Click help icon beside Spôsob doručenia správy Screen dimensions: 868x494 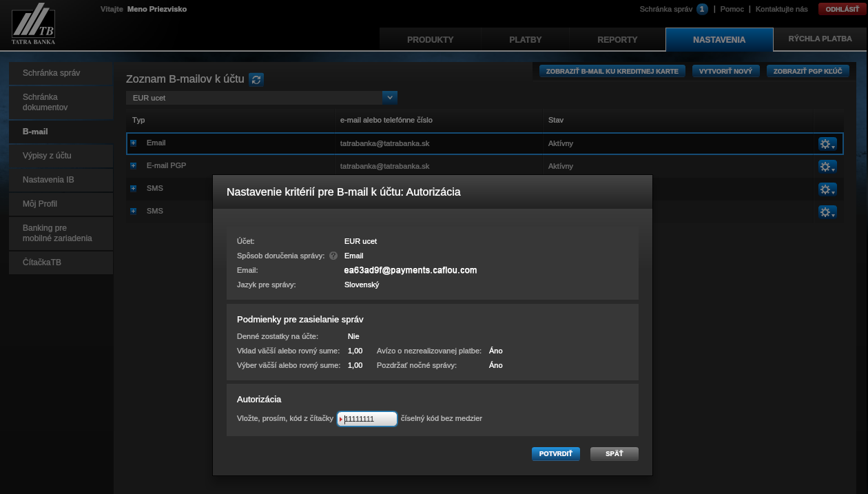[333, 256]
